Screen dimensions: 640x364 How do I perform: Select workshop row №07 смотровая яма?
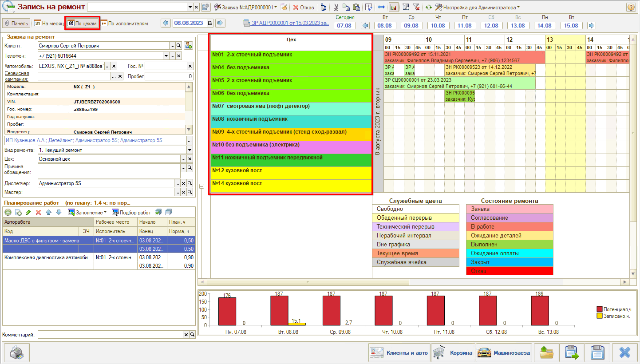(x=291, y=109)
